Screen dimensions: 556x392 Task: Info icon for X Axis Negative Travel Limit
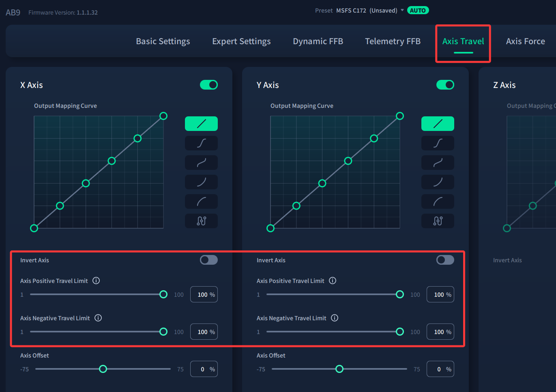pyautogui.click(x=98, y=318)
